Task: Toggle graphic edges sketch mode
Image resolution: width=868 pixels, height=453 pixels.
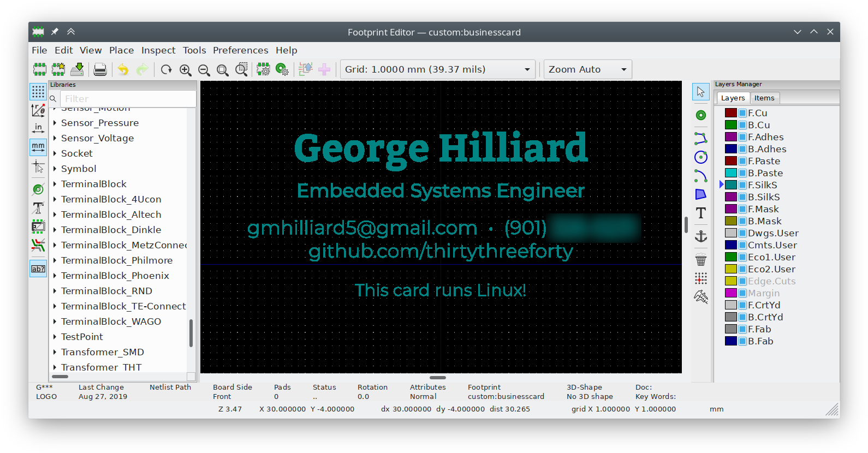Action: click(x=38, y=226)
